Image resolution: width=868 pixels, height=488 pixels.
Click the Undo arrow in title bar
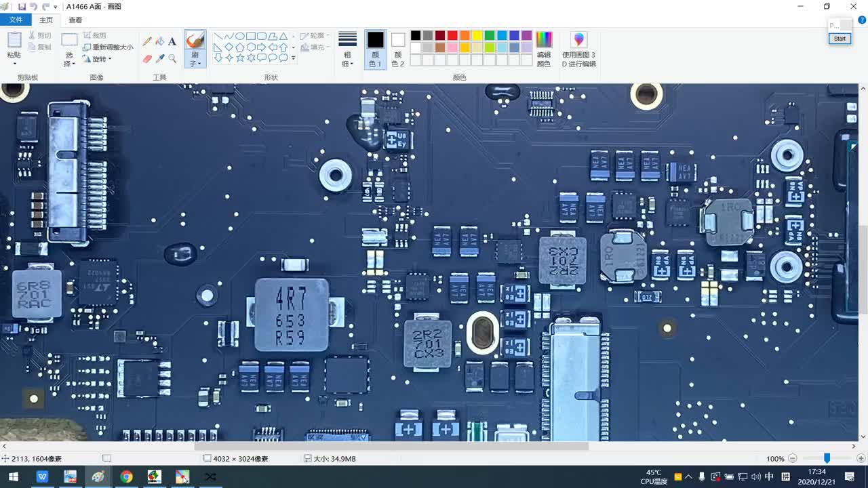33,7
